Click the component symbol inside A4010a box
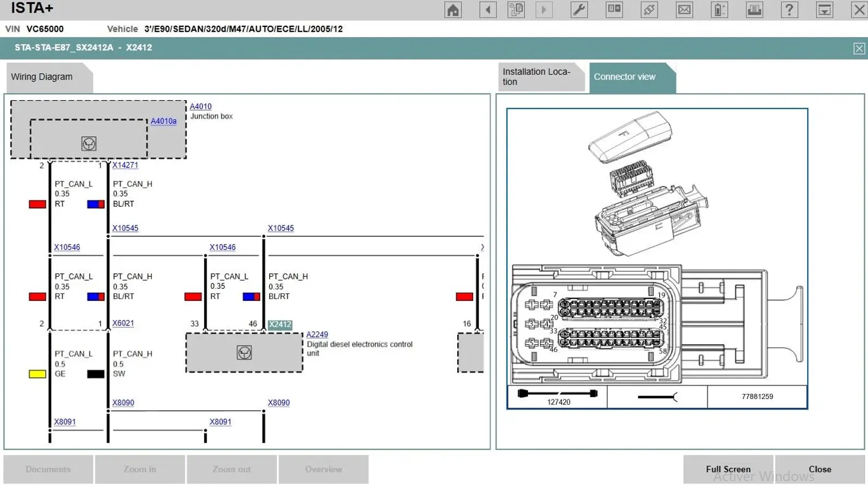868x486 pixels. [89, 144]
